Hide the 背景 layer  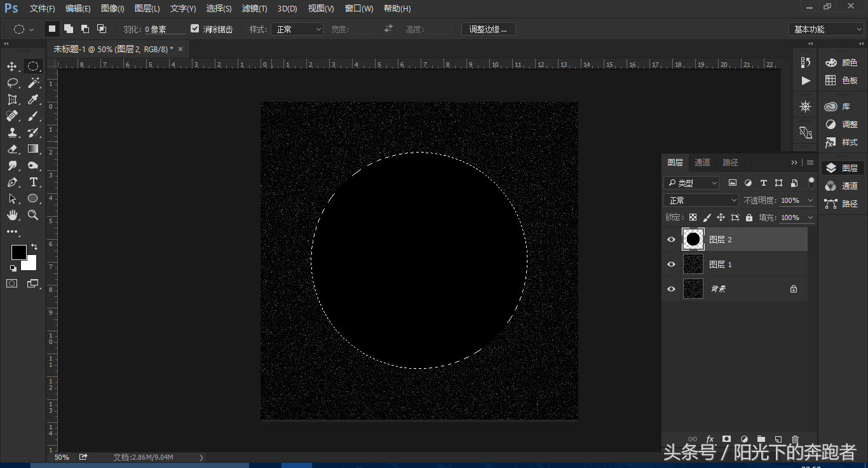tap(671, 289)
